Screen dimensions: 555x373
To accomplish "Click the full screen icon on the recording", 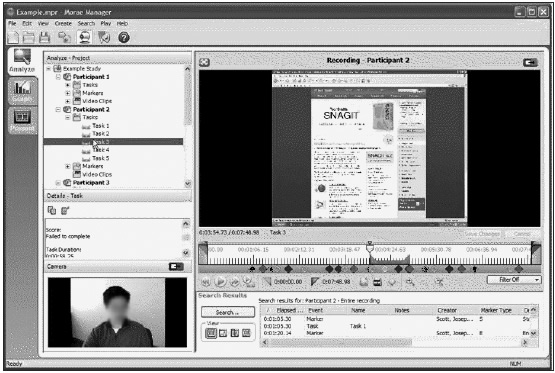I will [x=204, y=62].
